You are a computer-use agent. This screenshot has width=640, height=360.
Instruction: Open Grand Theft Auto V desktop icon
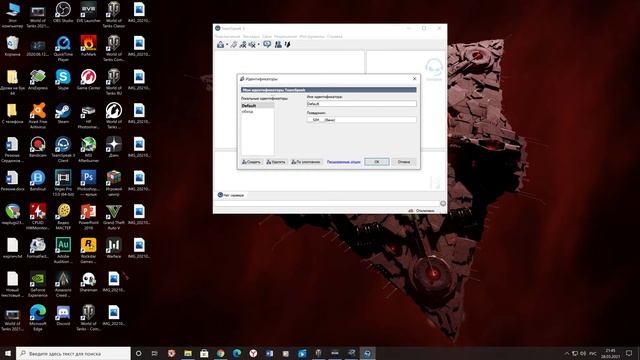point(113,217)
